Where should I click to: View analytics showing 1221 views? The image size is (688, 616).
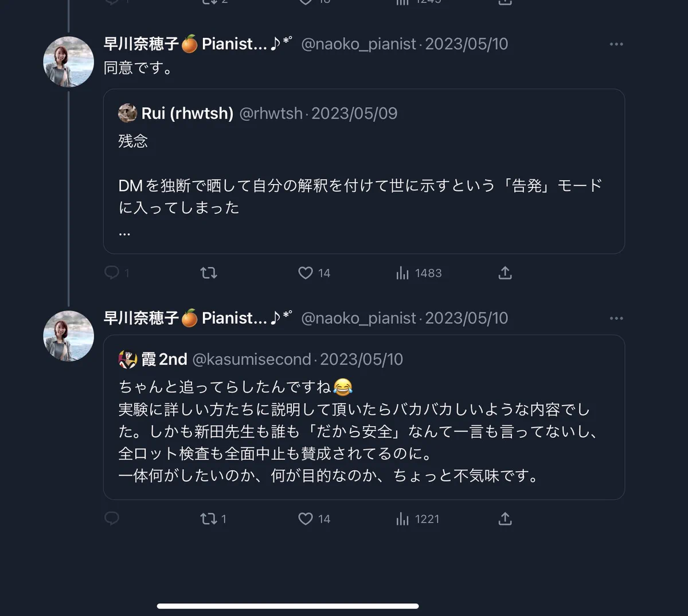[417, 519]
